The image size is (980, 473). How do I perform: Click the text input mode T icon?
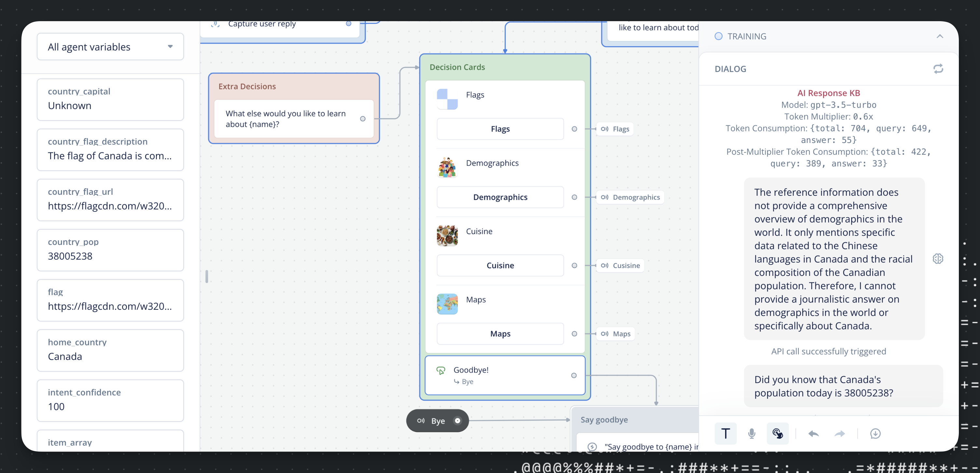pyautogui.click(x=725, y=434)
